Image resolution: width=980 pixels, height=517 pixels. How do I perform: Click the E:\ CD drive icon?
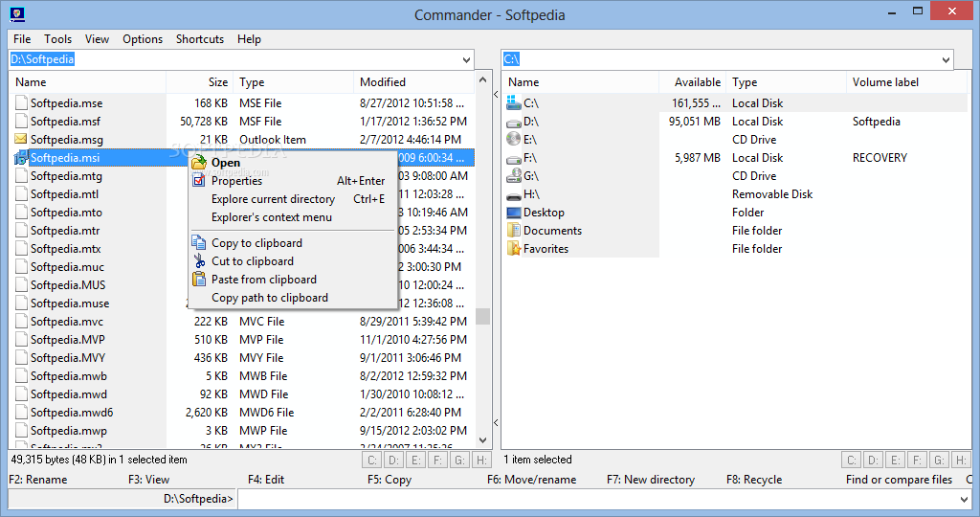[x=514, y=139]
